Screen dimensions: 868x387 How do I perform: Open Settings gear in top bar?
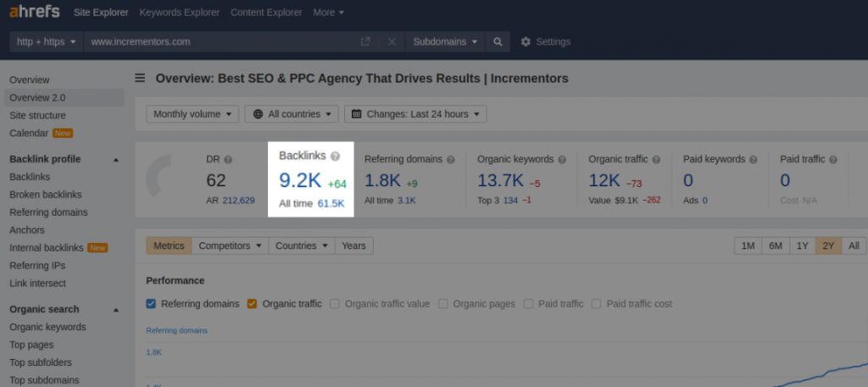(545, 41)
